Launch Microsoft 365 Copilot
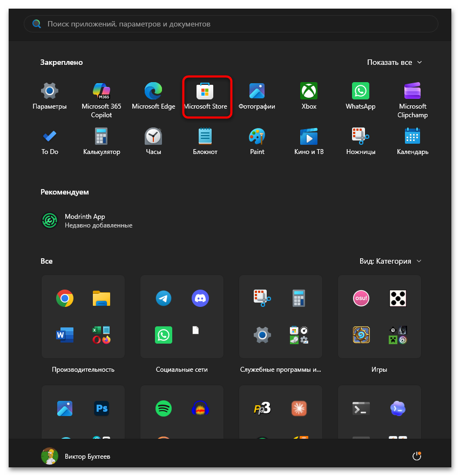This screenshot has width=460, height=476. pyautogui.click(x=102, y=100)
